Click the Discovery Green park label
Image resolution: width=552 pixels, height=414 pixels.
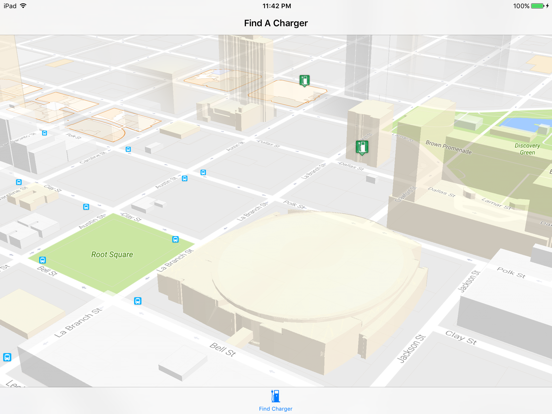[x=527, y=149]
